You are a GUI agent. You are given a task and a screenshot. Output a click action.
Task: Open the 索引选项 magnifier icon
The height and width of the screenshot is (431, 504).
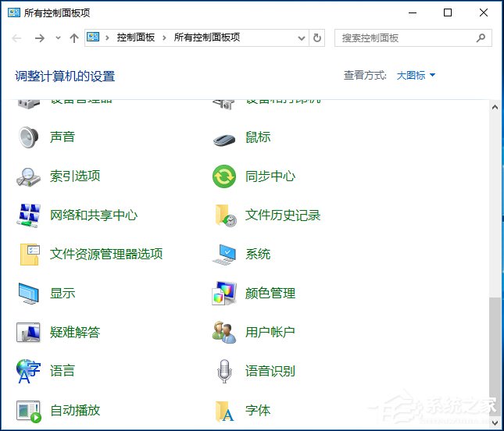(29, 176)
